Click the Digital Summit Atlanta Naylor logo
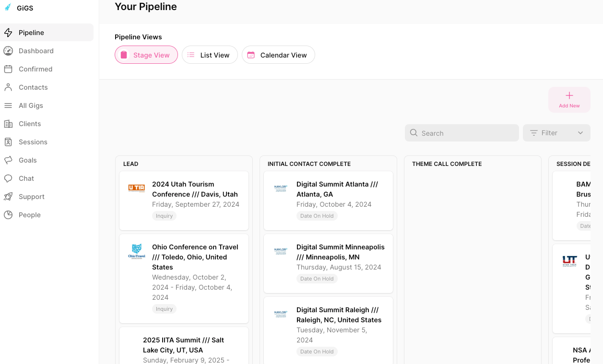The width and height of the screenshot is (603, 364). coord(281,188)
